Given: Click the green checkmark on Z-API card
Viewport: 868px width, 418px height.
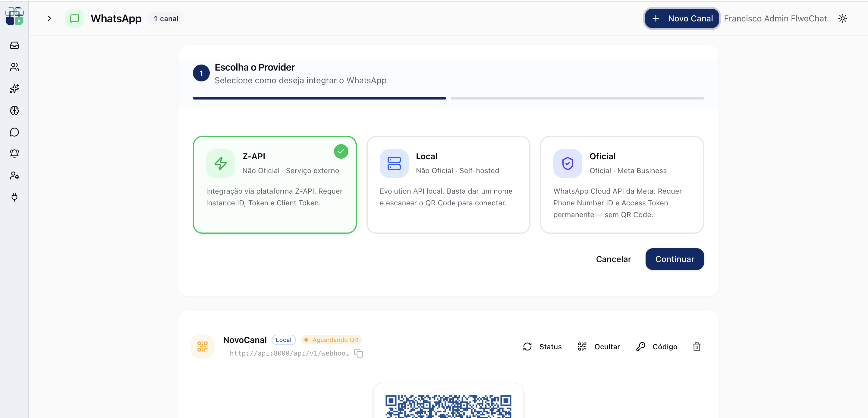Looking at the screenshot, I should (x=341, y=151).
